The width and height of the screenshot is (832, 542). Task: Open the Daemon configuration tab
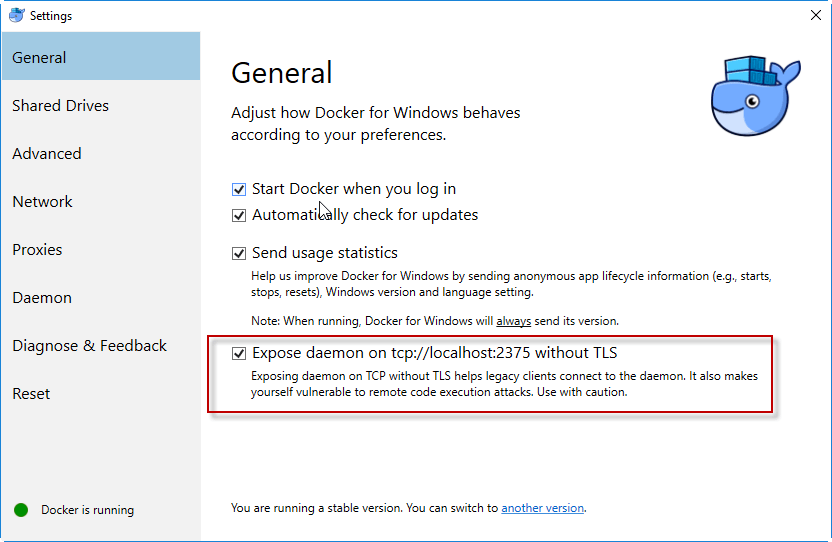42,298
